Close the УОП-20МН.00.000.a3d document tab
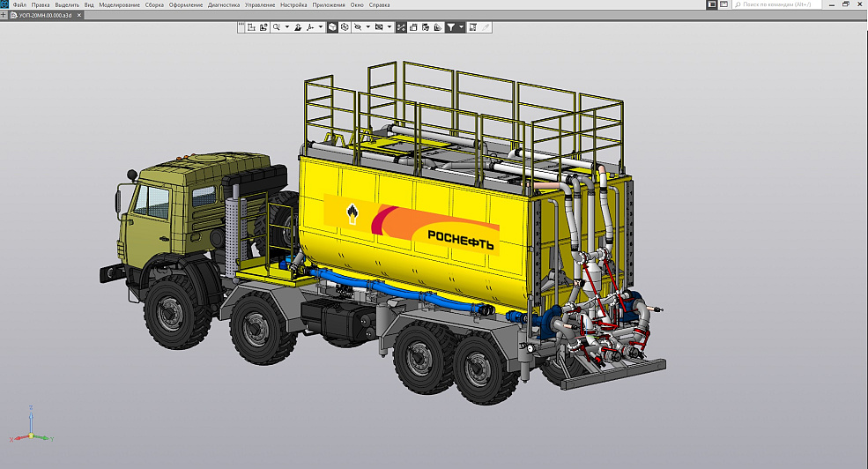The image size is (868, 469). [79, 15]
